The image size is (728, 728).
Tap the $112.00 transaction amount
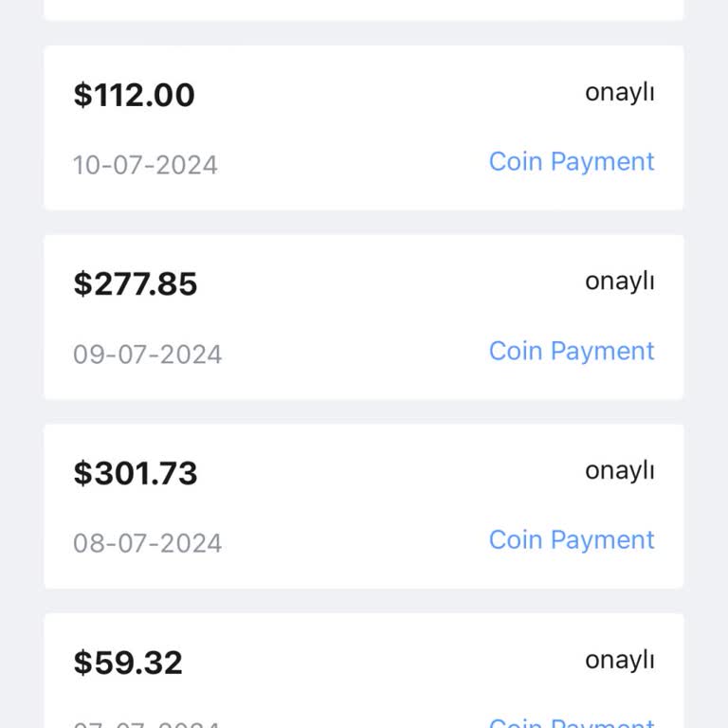pos(134,95)
